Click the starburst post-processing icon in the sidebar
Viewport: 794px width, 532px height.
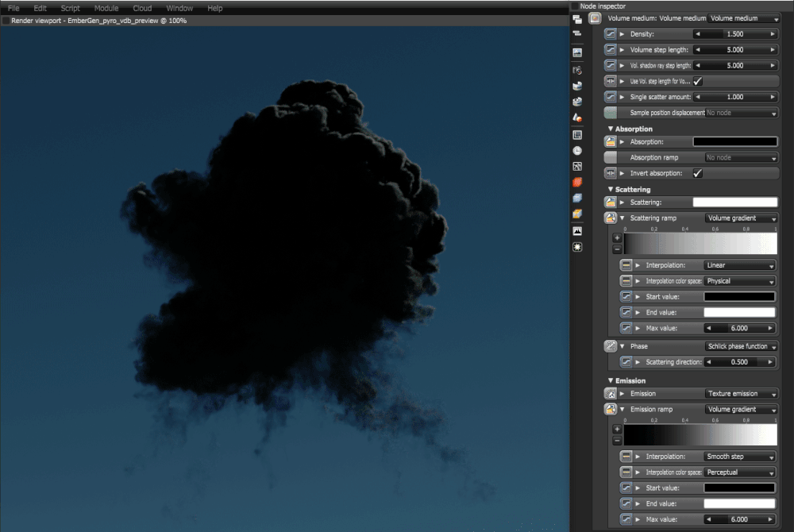tap(577, 247)
